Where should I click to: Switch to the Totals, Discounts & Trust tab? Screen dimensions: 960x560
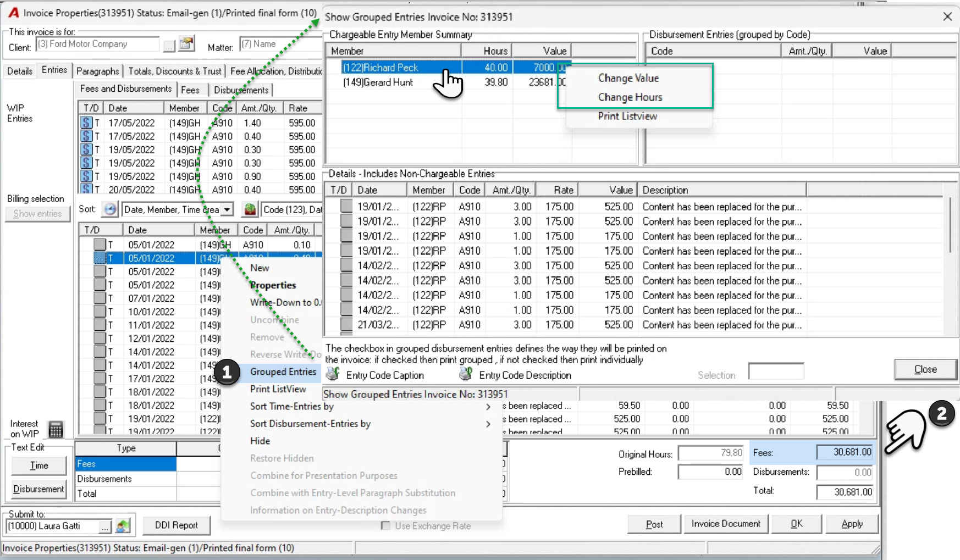(x=175, y=71)
